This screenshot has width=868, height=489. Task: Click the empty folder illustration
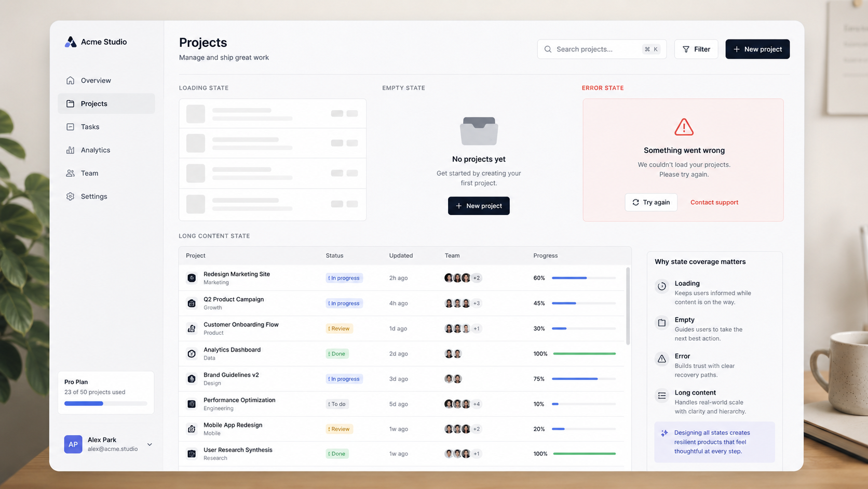click(479, 131)
